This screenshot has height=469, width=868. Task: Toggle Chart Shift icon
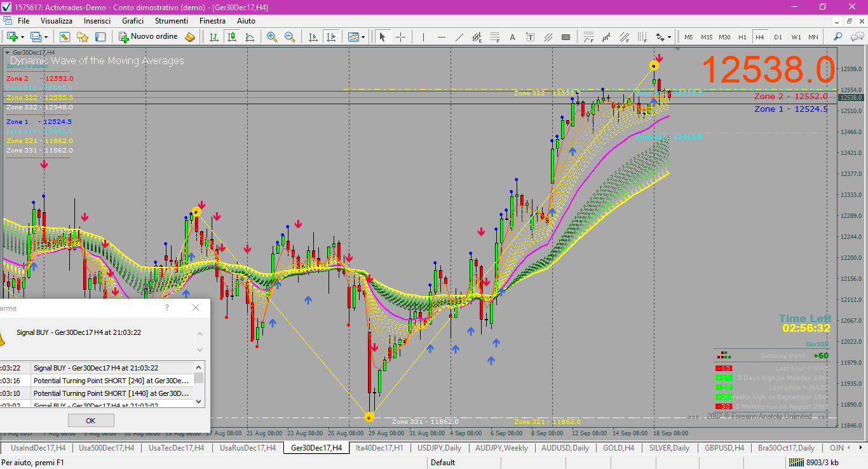coord(330,37)
